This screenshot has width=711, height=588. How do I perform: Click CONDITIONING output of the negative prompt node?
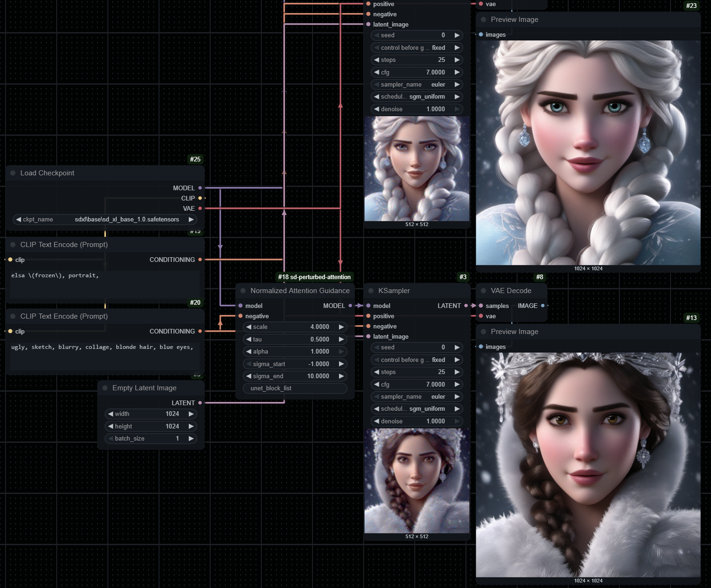(200, 331)
